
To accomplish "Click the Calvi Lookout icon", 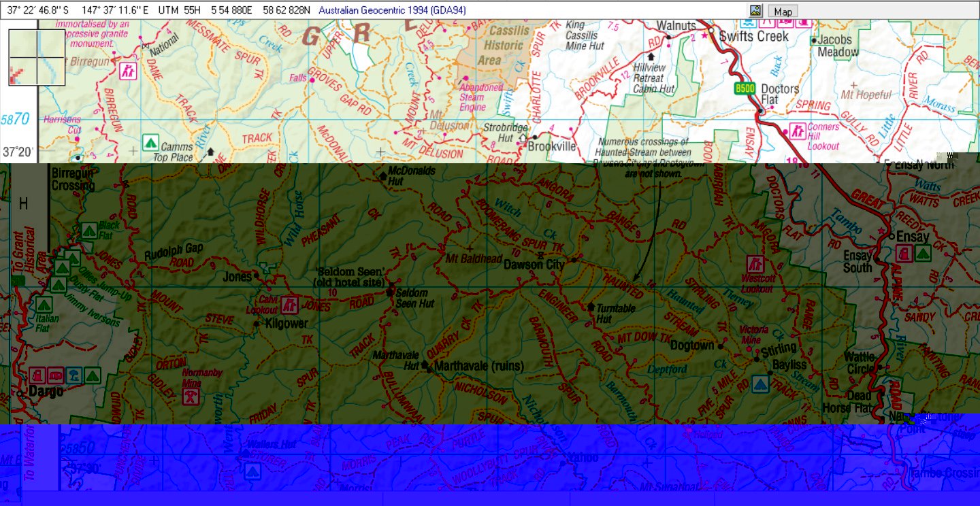I will click(x=291, y=305).
